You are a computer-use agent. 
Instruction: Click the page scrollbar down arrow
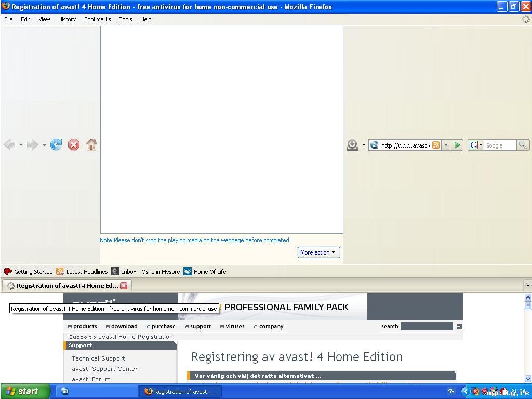pyautogui.click(x=528, y=379)
